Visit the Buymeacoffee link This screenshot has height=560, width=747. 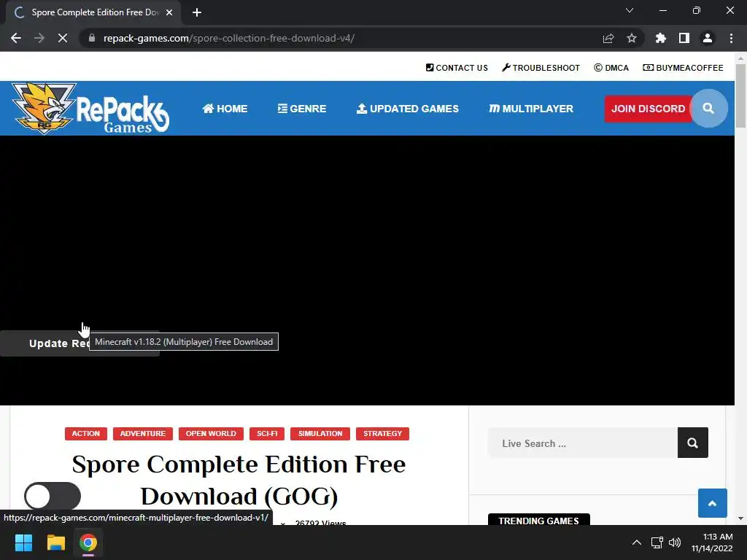pos(683,68)
